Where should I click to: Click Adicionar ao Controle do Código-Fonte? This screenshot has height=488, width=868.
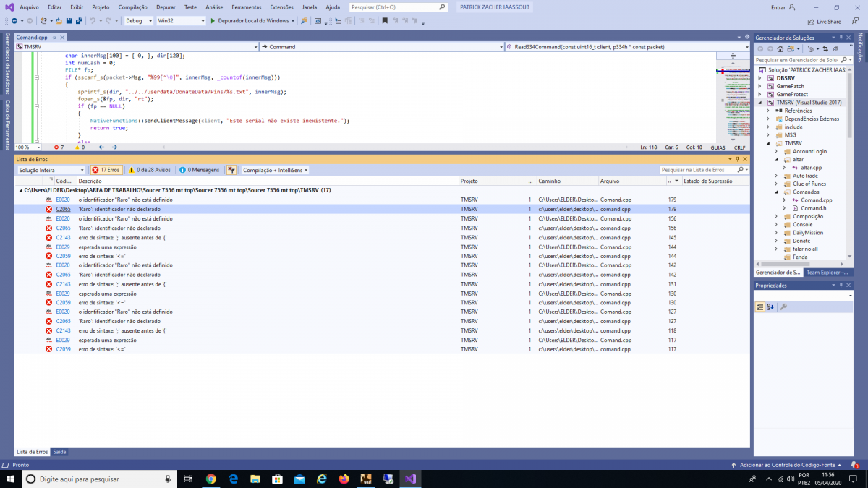[787, 465]
